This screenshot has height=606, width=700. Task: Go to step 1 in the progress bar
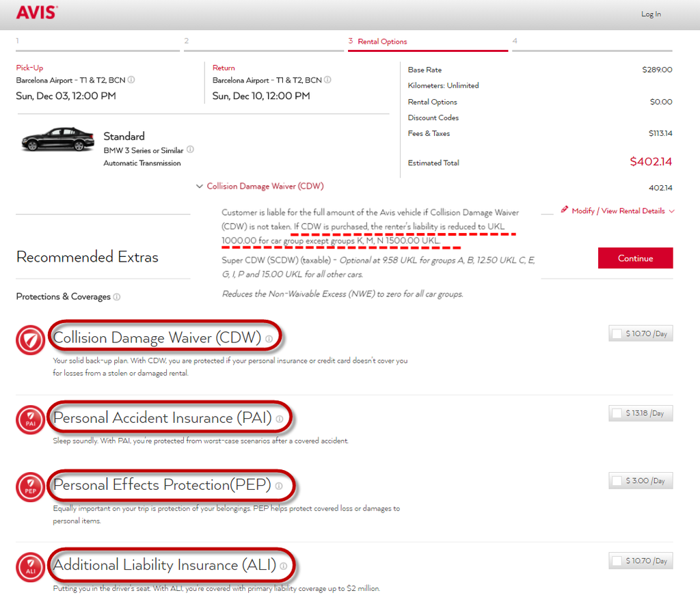click(98, 44)
